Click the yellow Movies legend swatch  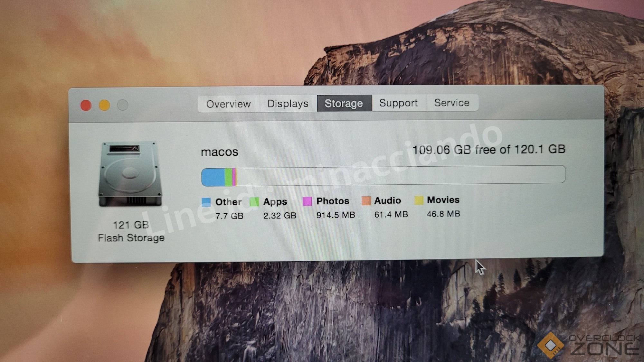(419, 200)
